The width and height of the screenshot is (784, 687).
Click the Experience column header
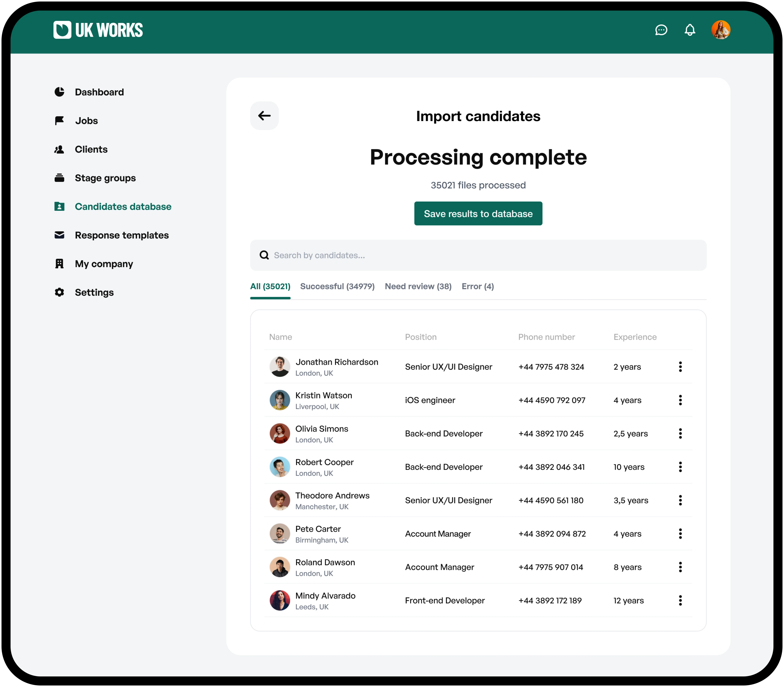(635, 337)
